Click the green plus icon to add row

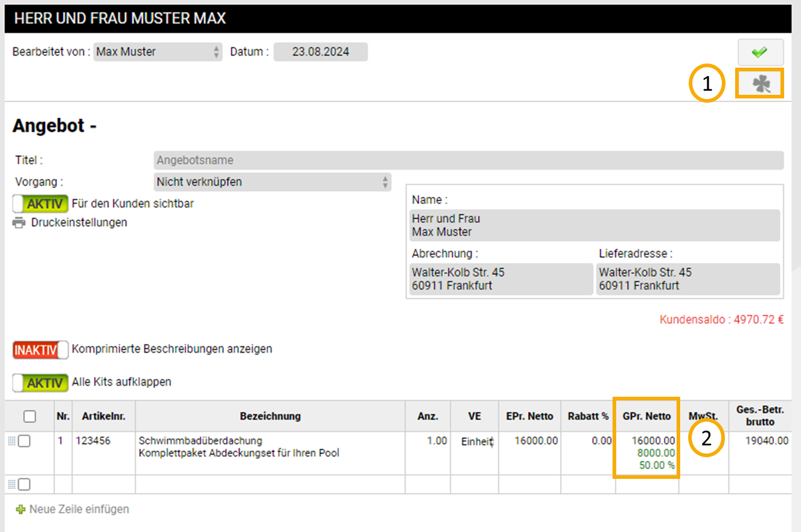[21, 510]
